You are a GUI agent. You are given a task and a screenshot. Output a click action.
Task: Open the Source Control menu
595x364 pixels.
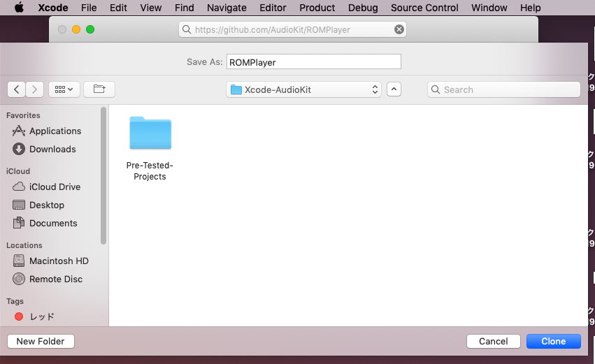(x=424, y=8)
